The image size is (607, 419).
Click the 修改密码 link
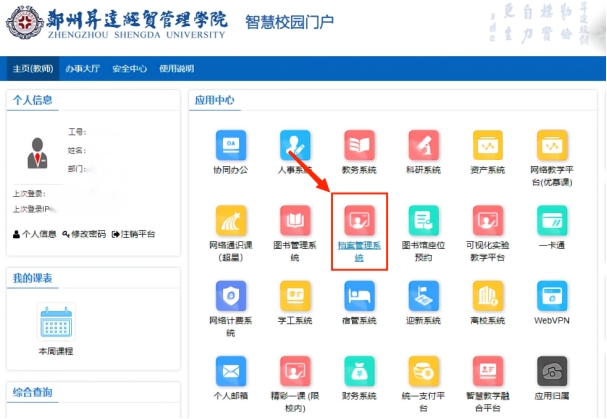coord(83,234)
